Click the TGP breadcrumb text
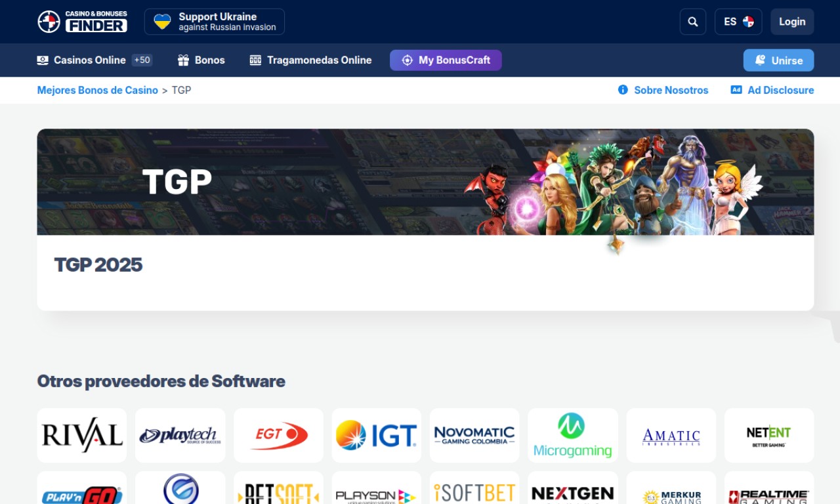The image size is (840, 504). [181, 91]
